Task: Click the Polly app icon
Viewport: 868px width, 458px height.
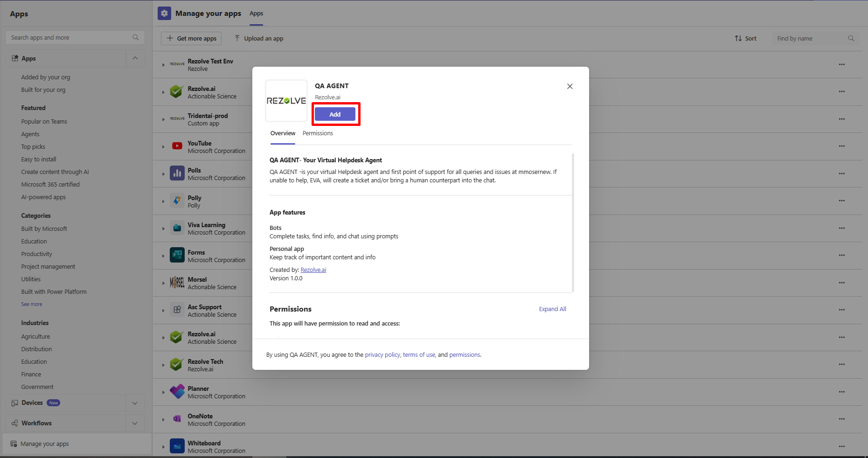Action: (177, 201)
